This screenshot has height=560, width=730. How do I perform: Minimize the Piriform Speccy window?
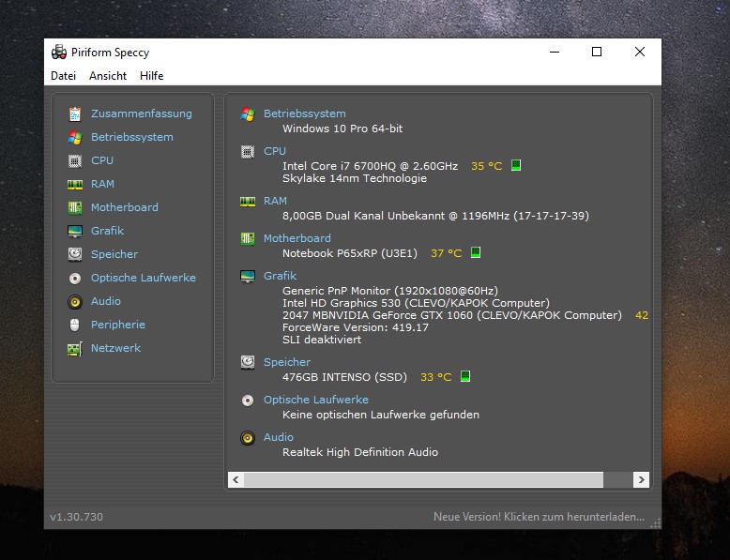tap(554, 52)
